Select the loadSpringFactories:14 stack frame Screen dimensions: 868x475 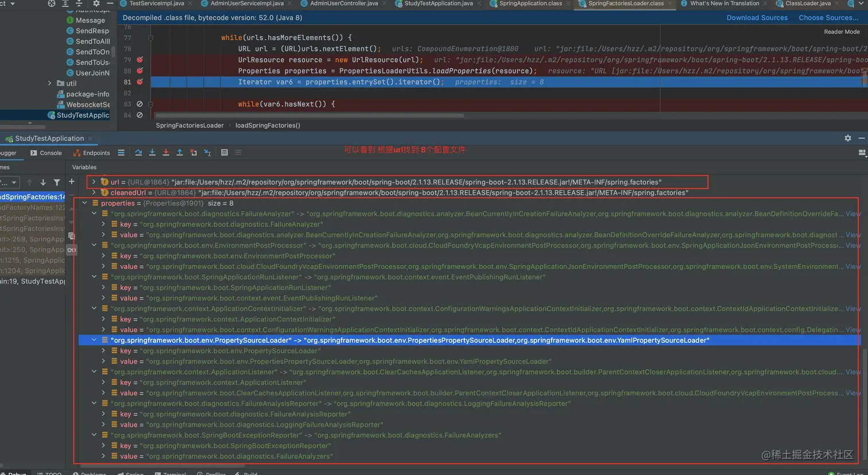click(33, 196)
